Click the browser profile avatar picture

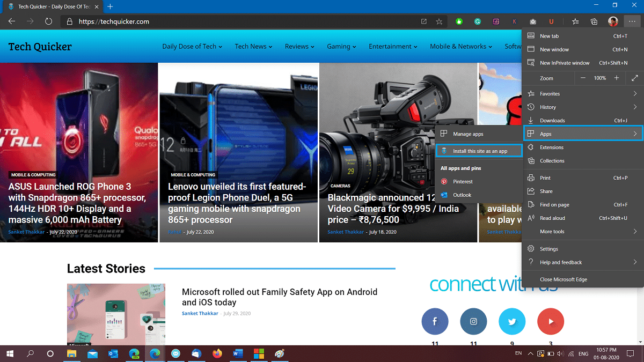coord(613,21)
